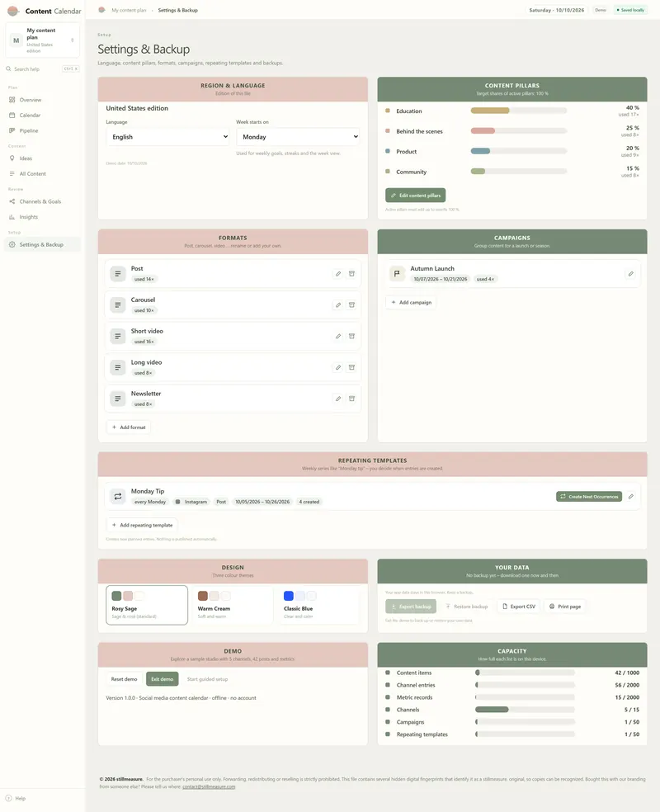Click Reset demo button
The width and height of the screenshot is (660, 812).
(125, 679)
